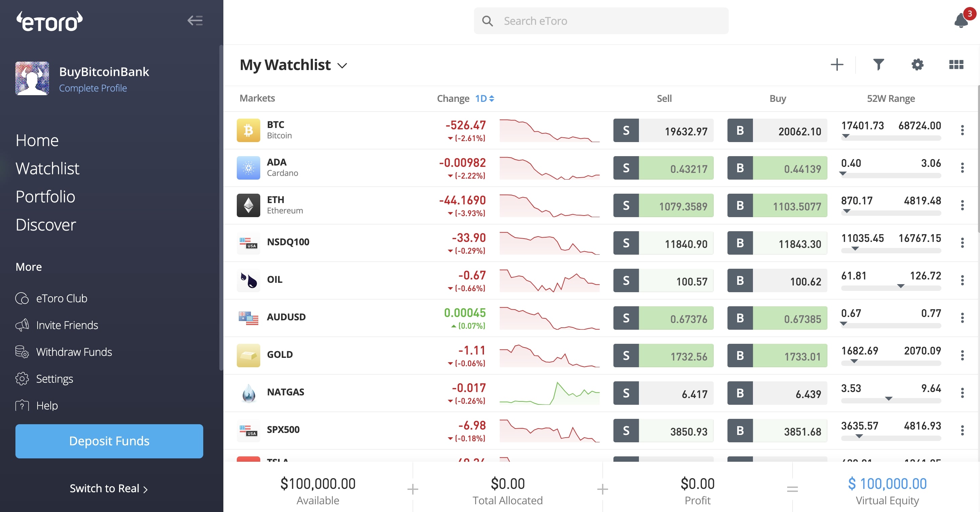Image resolution: width=980 pixels, height=512 pixels.
Task: Click the BuyBitcoinBank profile avatar
Action: click(32, 78)
